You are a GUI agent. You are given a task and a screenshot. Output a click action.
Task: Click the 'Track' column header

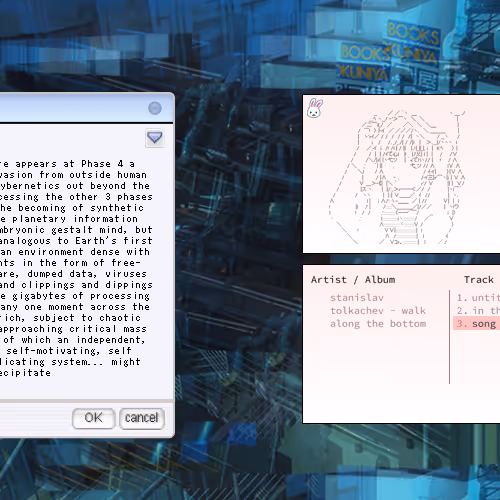pyautogui.click(x=479, y=280)
